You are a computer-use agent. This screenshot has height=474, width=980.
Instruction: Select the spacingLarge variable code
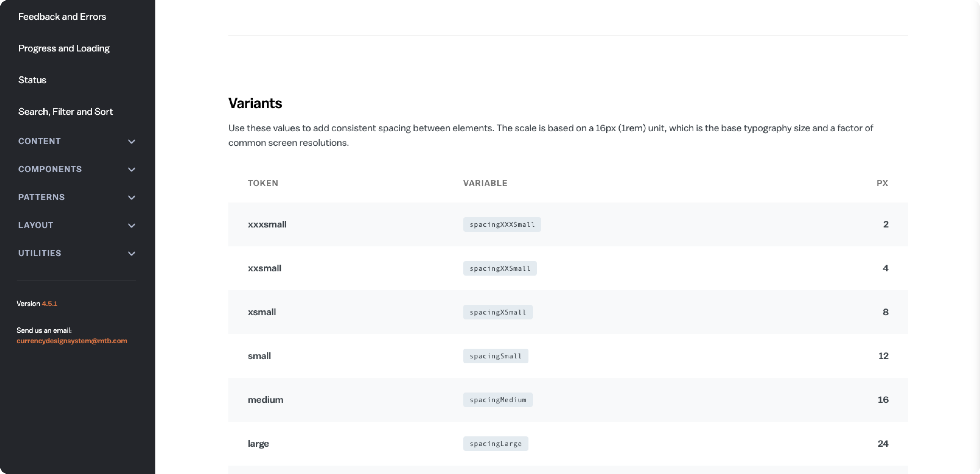pyautogui.click(x=495, y=444)
